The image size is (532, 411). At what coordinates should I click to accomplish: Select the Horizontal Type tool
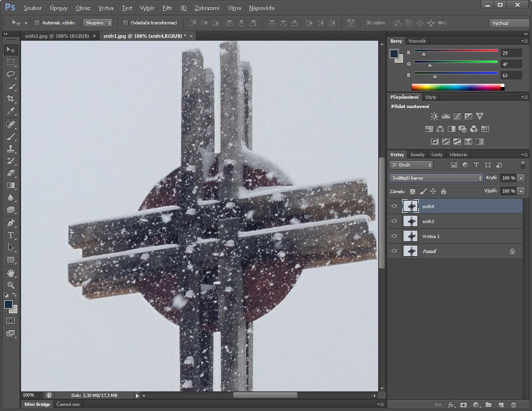pyautogui.click(x=10, y=235)
